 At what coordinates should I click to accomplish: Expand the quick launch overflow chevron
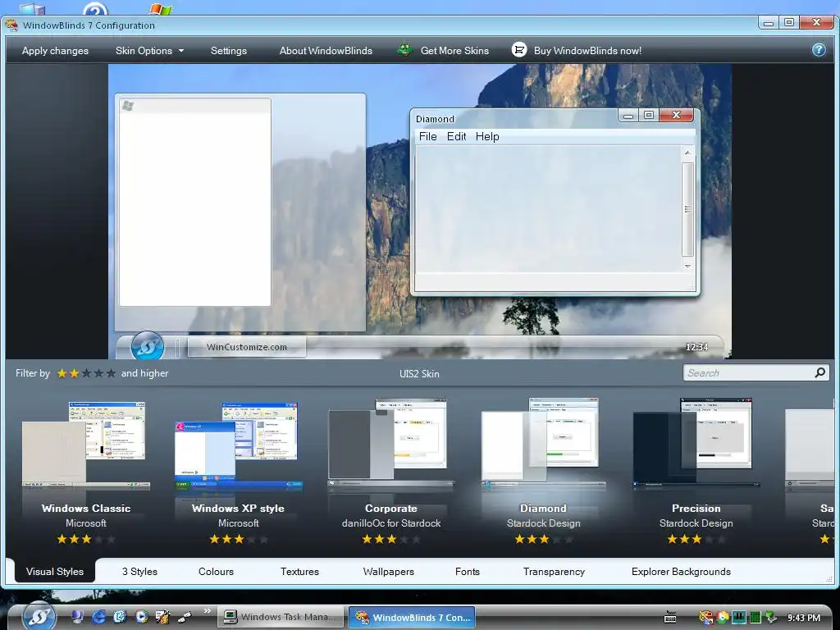[207, 611]
